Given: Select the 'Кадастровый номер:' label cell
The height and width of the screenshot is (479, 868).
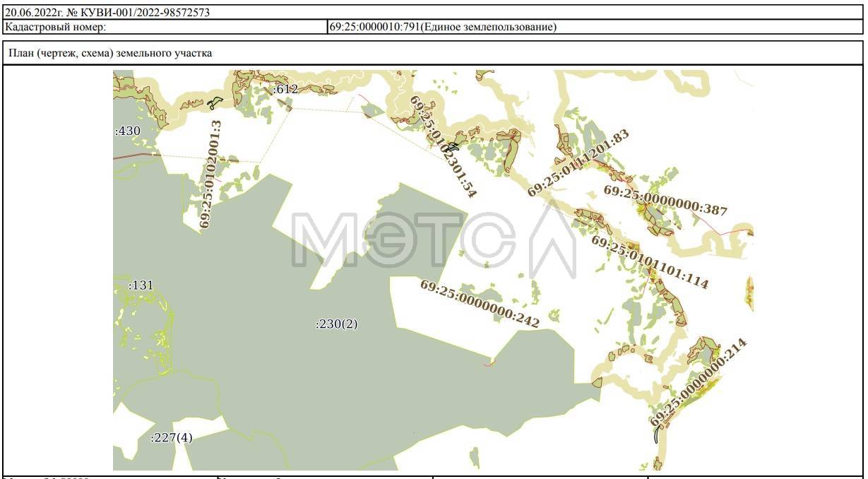Looking at the screenshot, I should tap(165, 27).
